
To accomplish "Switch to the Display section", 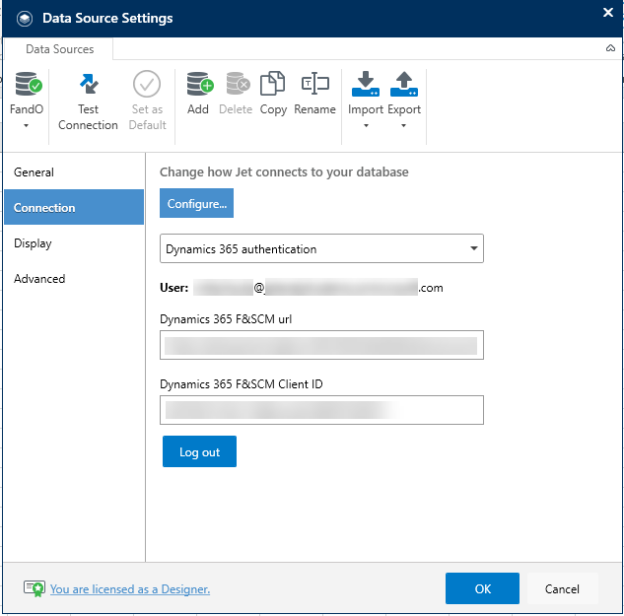I will [74, 243].
